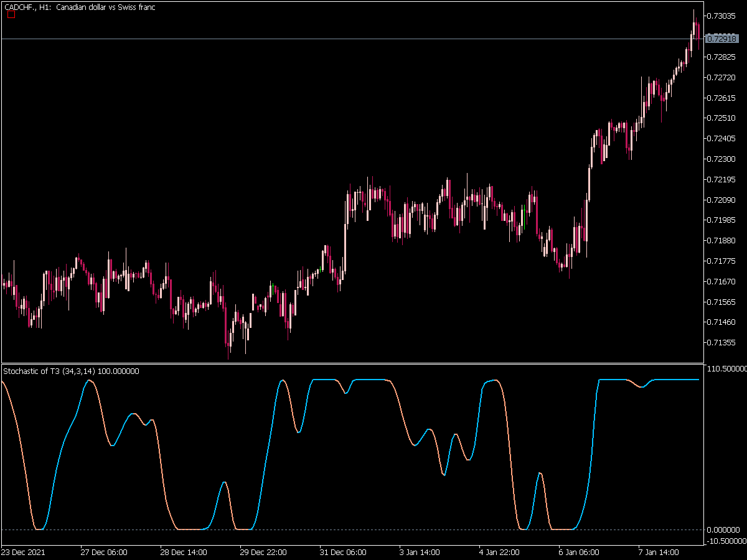This screenshot has width=747, height=560.
Task: Click the CADCHF H1 chart title text
Action: point(80,7)
